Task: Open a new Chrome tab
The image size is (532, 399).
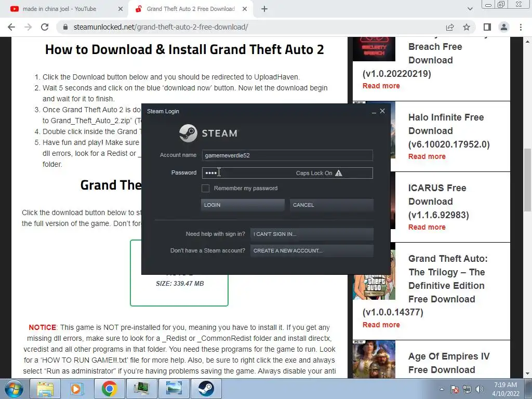Action: click(x=264, y=9)
